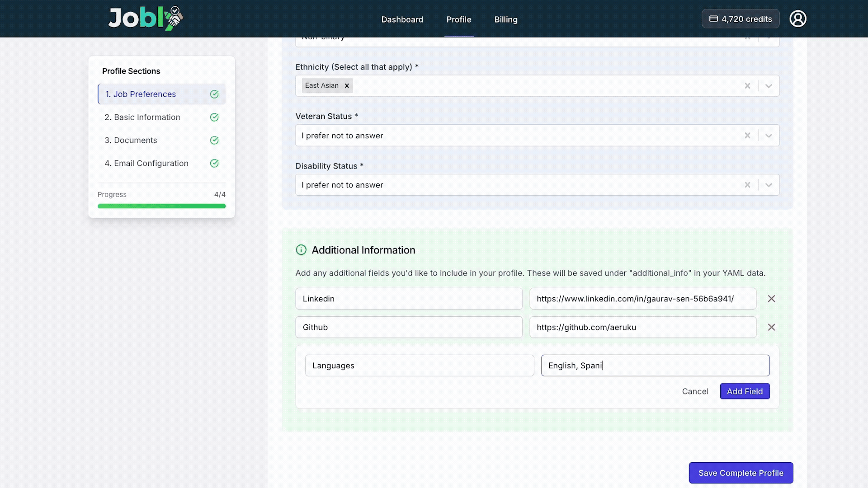Click the Languages field name input
This screenshot has width=868, height=488.
pos(419,366)
